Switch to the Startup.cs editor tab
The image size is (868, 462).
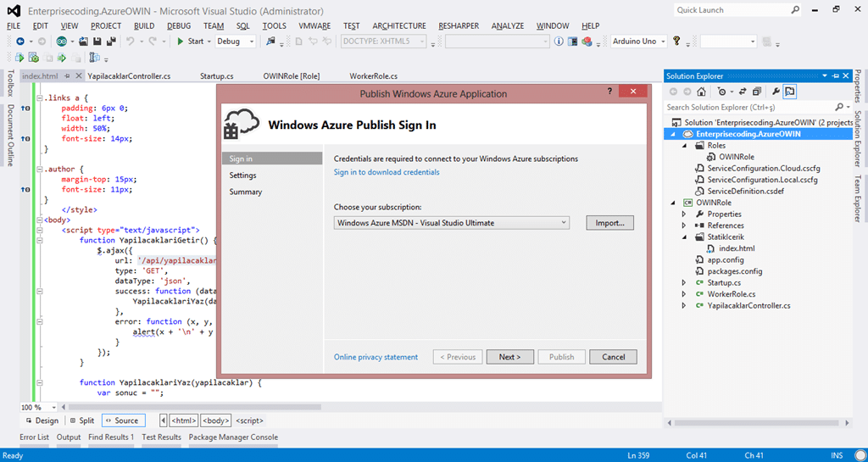tap(216, 76)
